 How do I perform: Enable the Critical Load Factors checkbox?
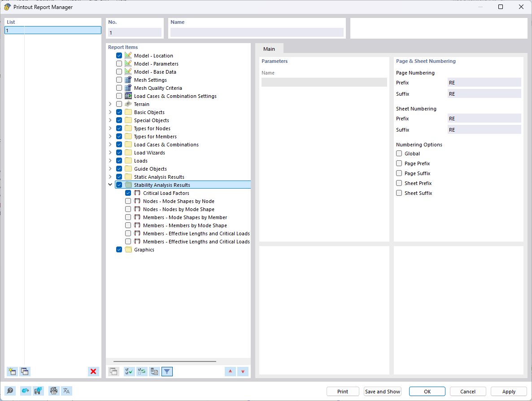[x=128, y=193]
